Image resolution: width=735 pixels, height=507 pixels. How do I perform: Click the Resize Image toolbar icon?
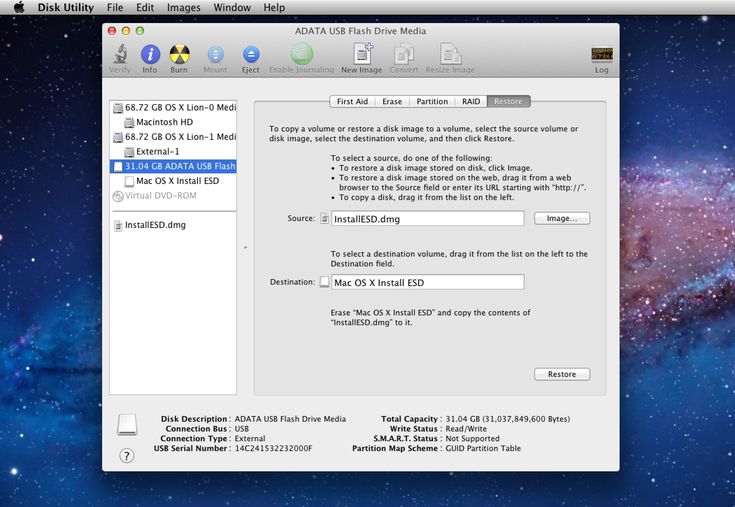[450, 54]
